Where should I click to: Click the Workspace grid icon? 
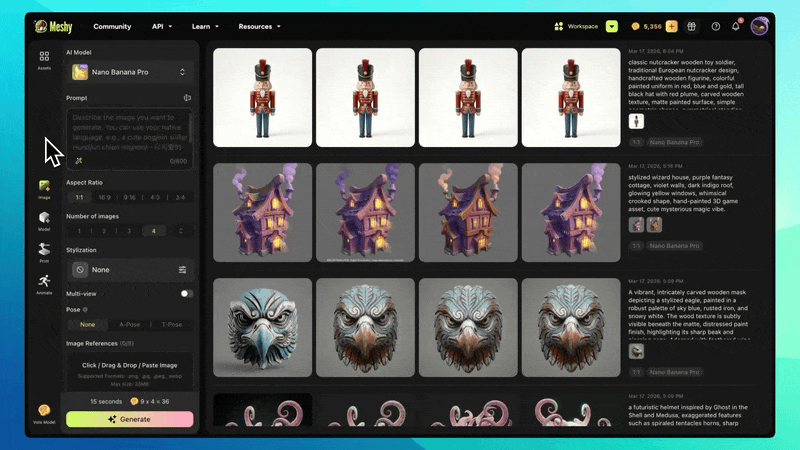[559, 27]
